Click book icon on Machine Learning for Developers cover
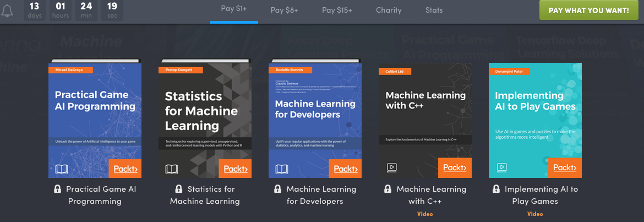 tap(282, 169)
